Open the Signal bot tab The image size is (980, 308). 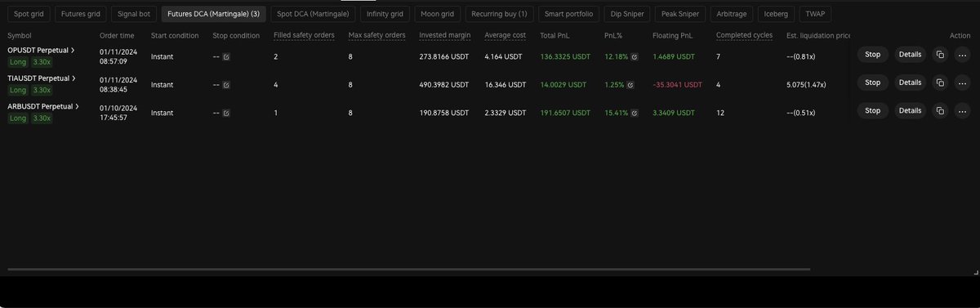(134, 14)
